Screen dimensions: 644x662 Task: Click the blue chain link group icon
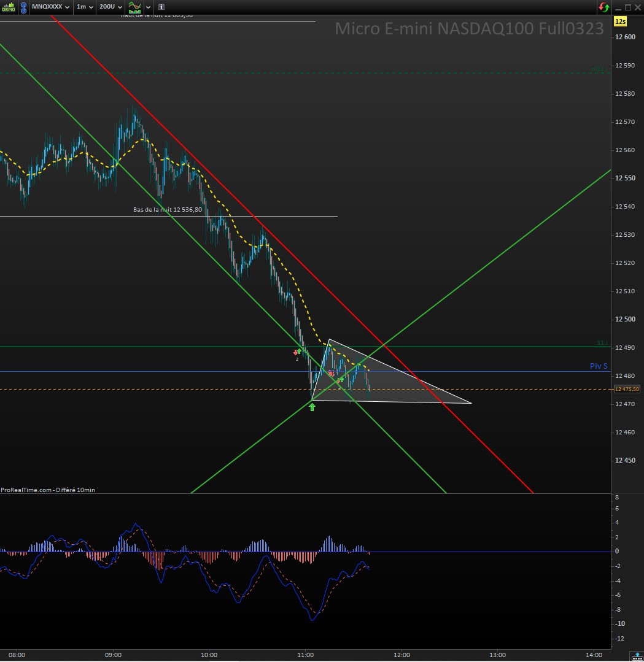click(x=24, y=7)
